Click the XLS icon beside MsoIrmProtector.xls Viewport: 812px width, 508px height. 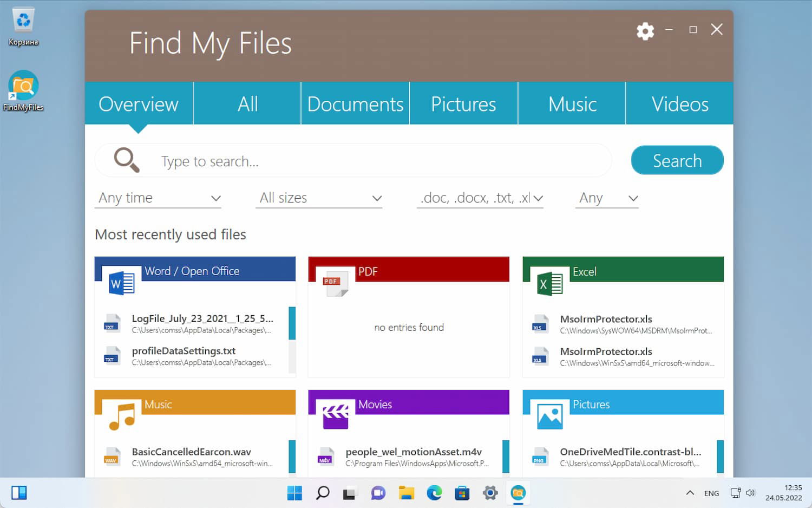[540, 323]
